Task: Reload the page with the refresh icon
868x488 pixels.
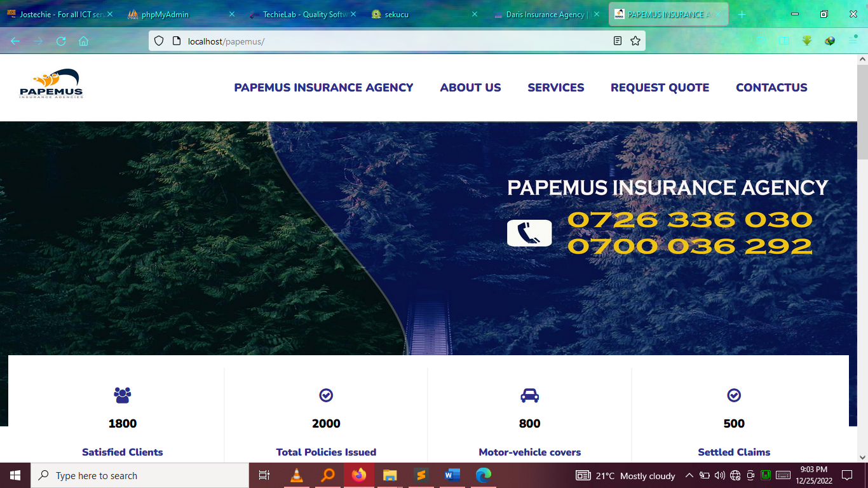Action: click(x=61, y=41)
